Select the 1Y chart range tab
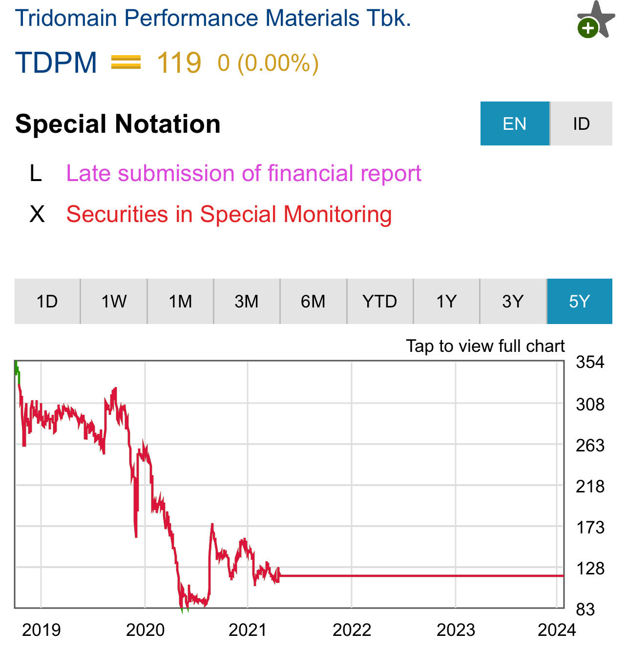 tap(446, 301)
